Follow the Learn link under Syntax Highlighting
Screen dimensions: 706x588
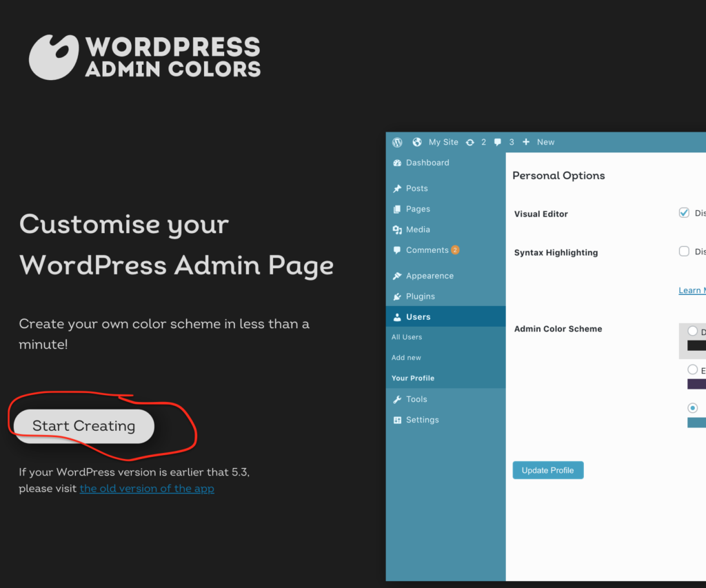(692, 291)
